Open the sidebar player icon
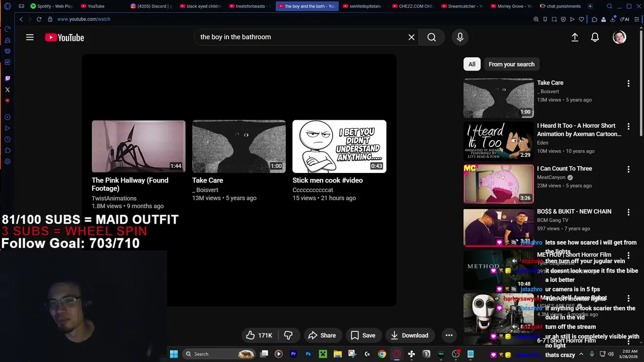Screen dimensions: 644x362 click(x=7, y=117)
